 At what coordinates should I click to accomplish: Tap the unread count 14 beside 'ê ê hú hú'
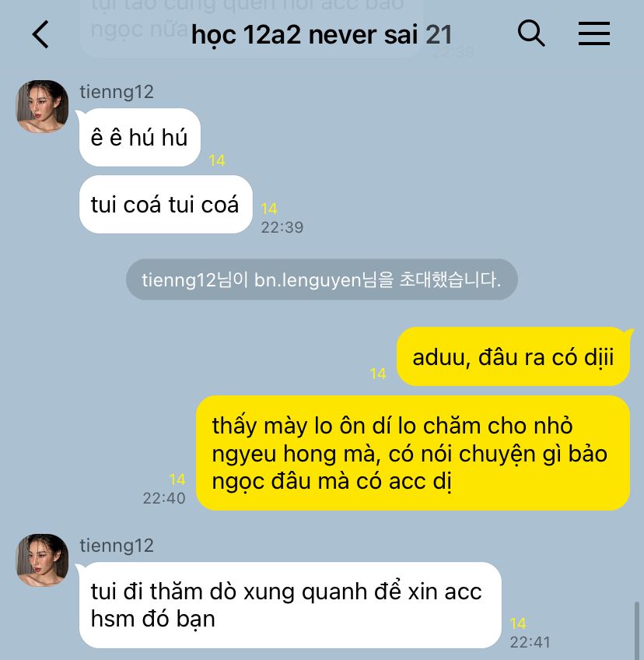point(217,160)
